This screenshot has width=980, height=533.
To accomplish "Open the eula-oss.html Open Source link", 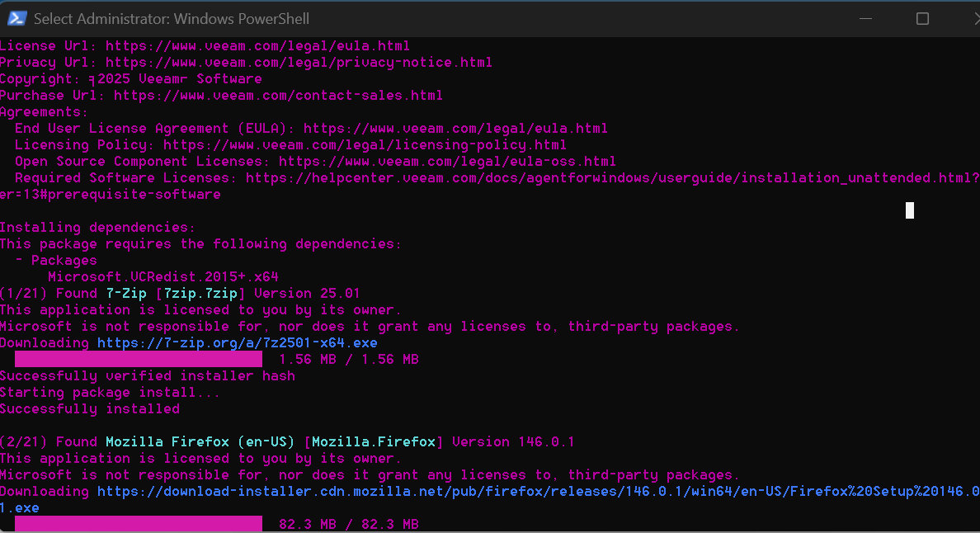I will pyautogui.click(x=447, y=162).
